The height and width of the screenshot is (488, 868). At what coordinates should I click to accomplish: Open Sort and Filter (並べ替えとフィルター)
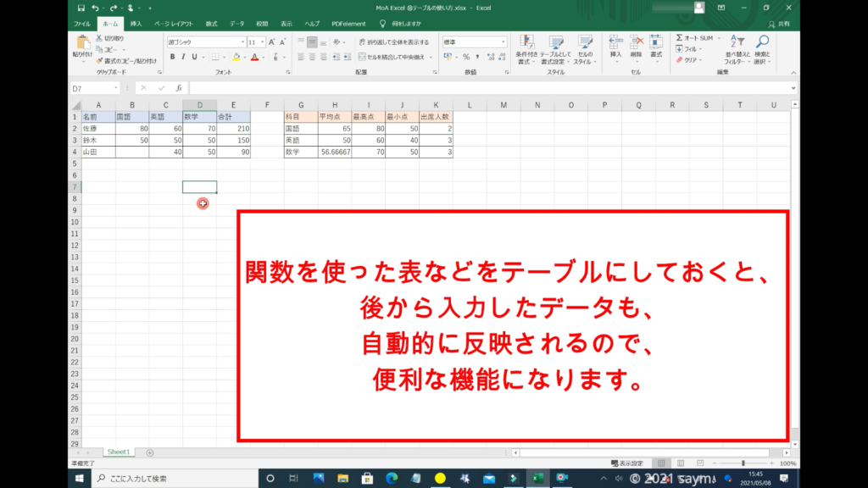(x=734, y=49)
